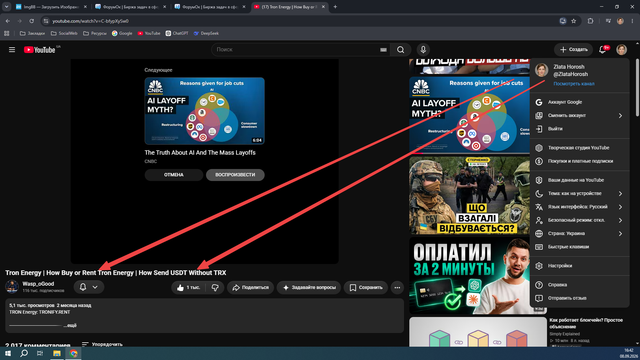
Task: Click 'Задавайте вопросы' ask button
Action: [x=309, y=287]
